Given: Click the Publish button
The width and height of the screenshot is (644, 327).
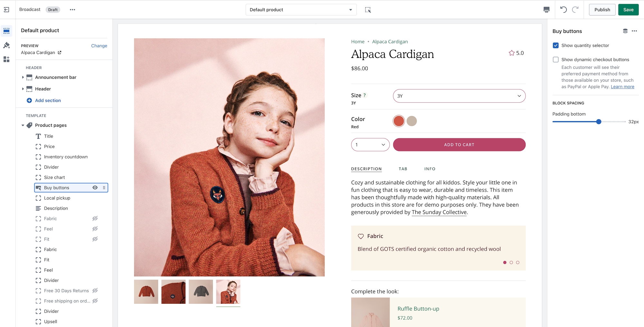Looking at the screenshot, I should [602, 10].
